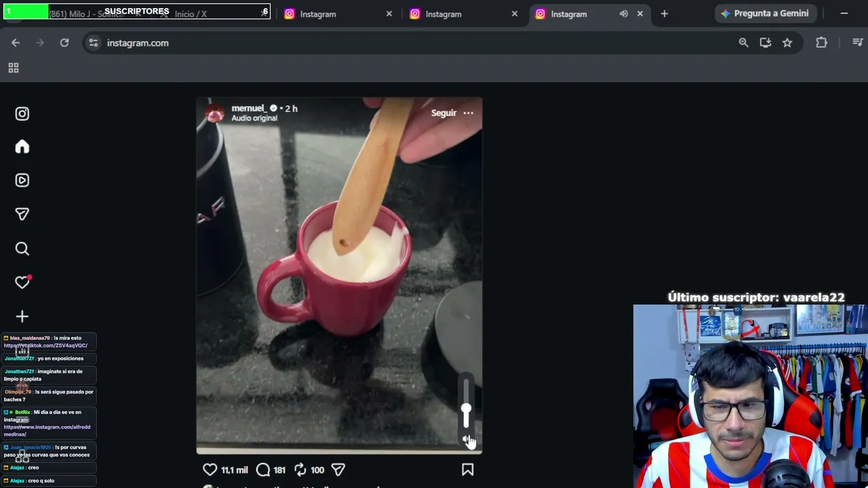
Task: Open the 181 comments count
Action: pos(279,470)
